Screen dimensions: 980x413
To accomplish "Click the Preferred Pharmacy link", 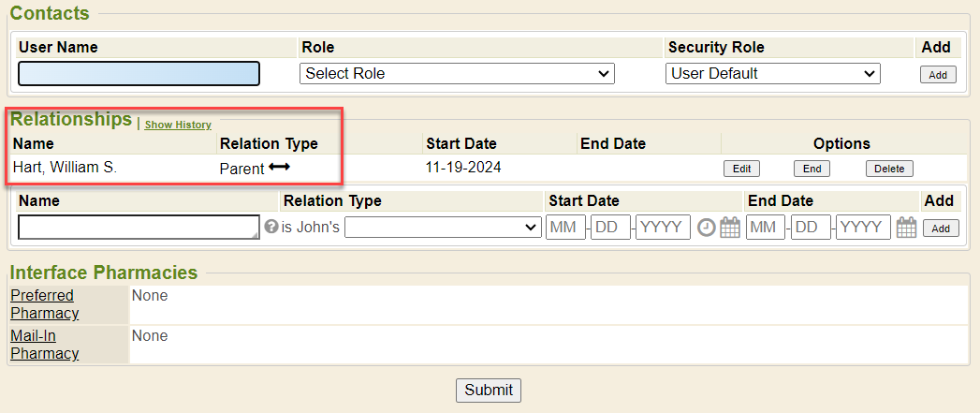I will coord(44,304).
